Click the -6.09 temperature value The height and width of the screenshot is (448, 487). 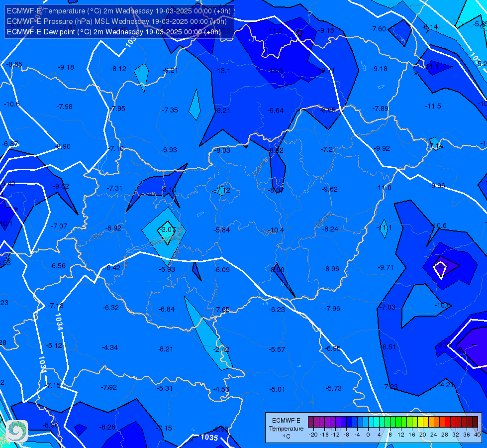coord(222,270)
